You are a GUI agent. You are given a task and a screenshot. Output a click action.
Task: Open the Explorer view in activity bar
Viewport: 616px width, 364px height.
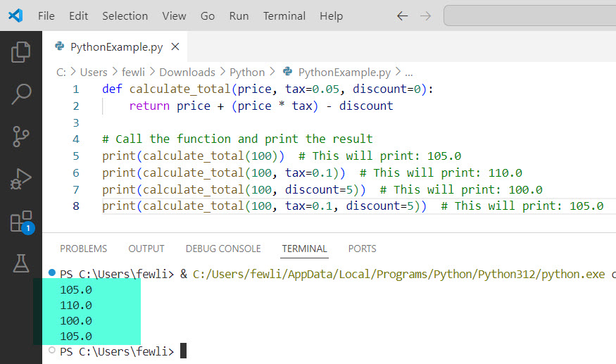point(21,52)
